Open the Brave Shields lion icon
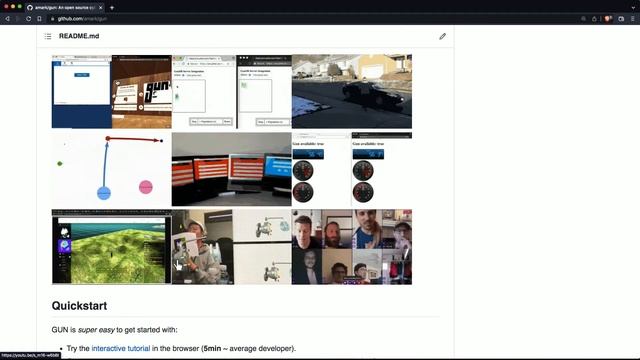 (x=608, y=19)
